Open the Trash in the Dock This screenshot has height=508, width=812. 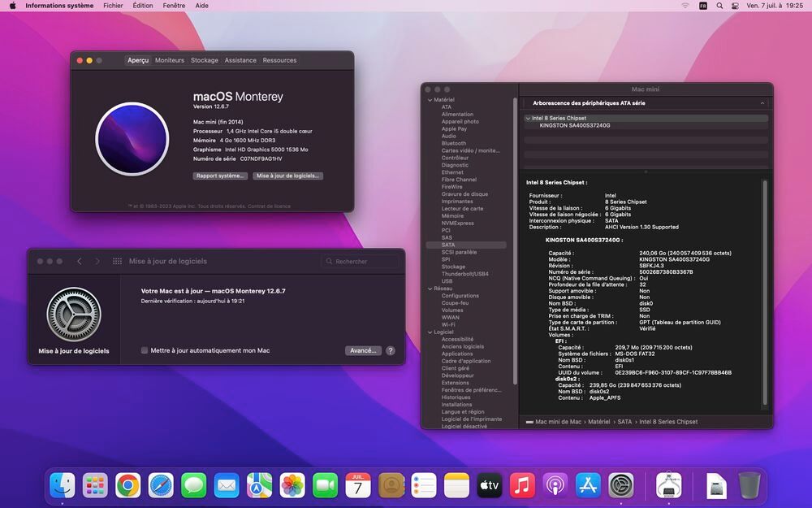point(749,486)
